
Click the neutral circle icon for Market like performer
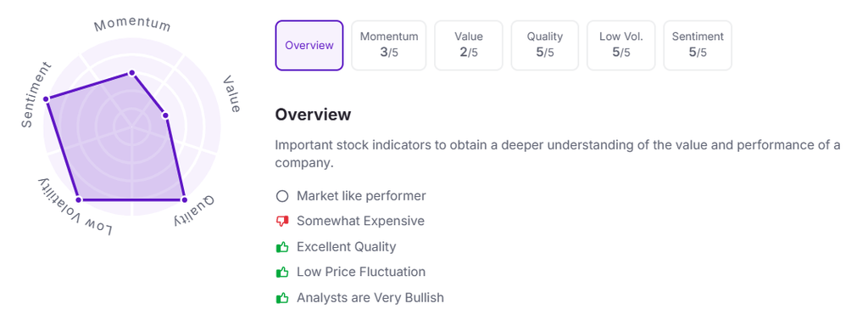pyautogui.click(x=282, y=196)
